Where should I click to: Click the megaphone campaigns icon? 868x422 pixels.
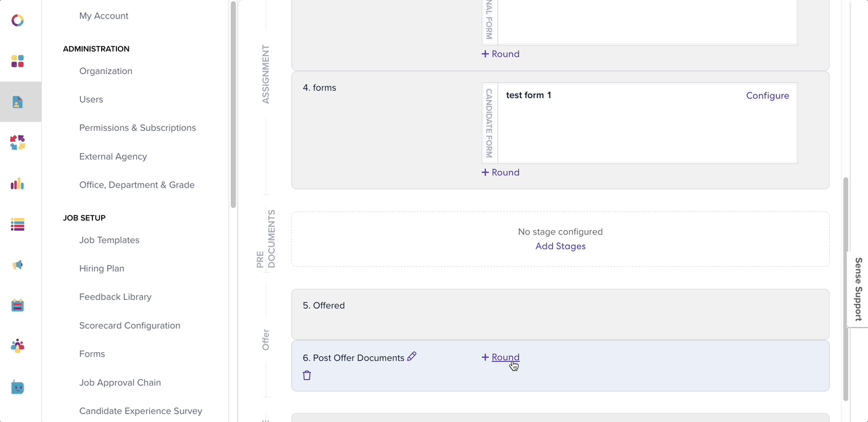(x=17, y=265)
